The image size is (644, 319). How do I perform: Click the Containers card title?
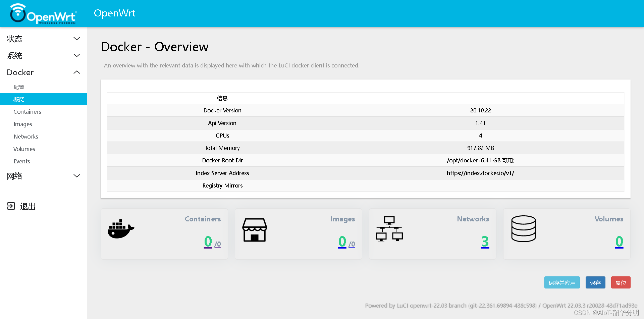[203, 219]
